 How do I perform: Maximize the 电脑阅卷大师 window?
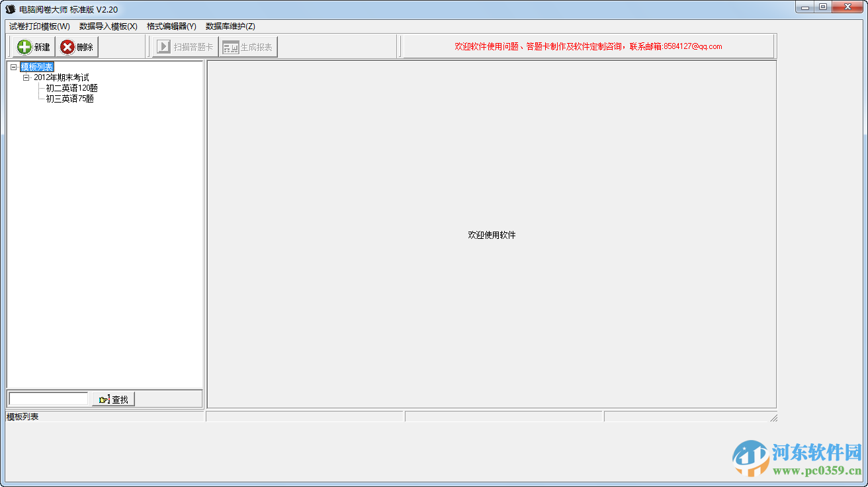pos(822,7)
